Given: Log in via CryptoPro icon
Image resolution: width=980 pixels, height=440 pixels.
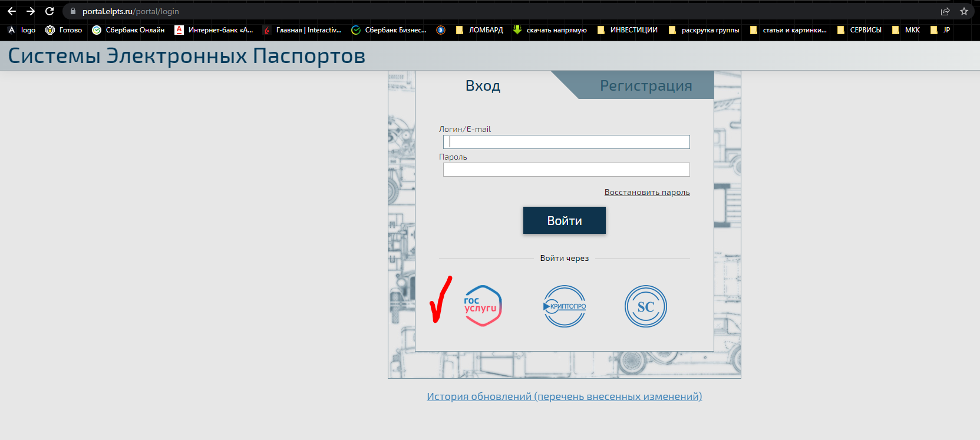Looking at the screenshot, I should (x=565, y=306).
